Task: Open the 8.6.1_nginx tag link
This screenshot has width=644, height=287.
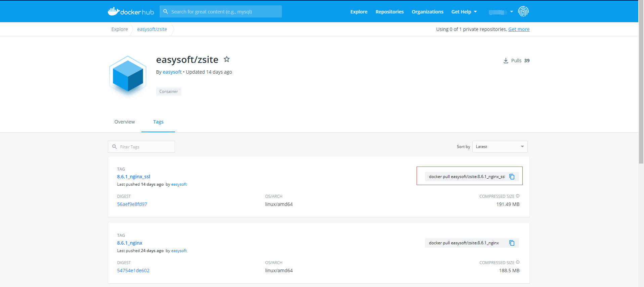Action: tap(130, 243)
